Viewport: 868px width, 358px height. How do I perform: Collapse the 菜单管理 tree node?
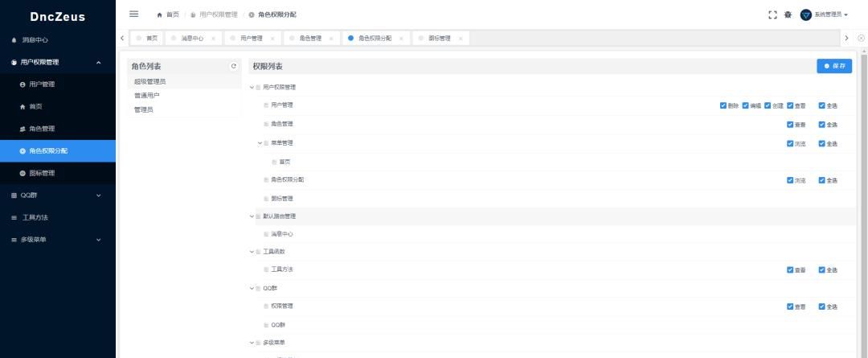[x=260, y=143]
